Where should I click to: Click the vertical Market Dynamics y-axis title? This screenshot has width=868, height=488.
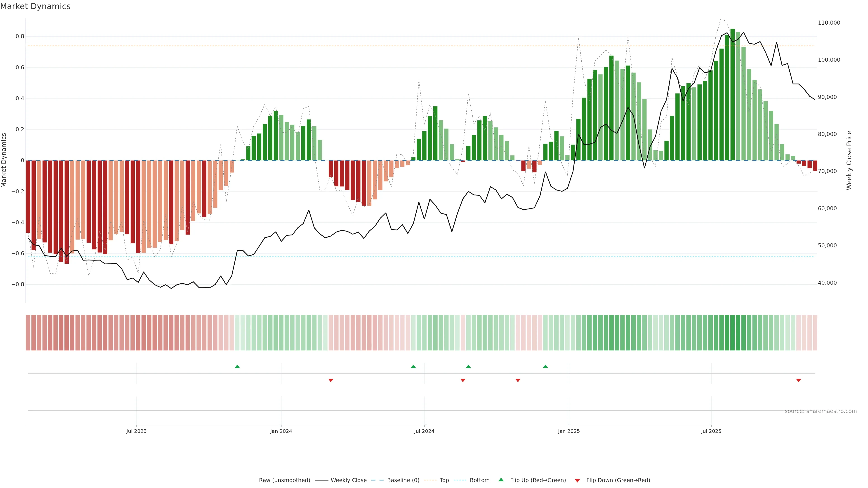coord(4,160)
